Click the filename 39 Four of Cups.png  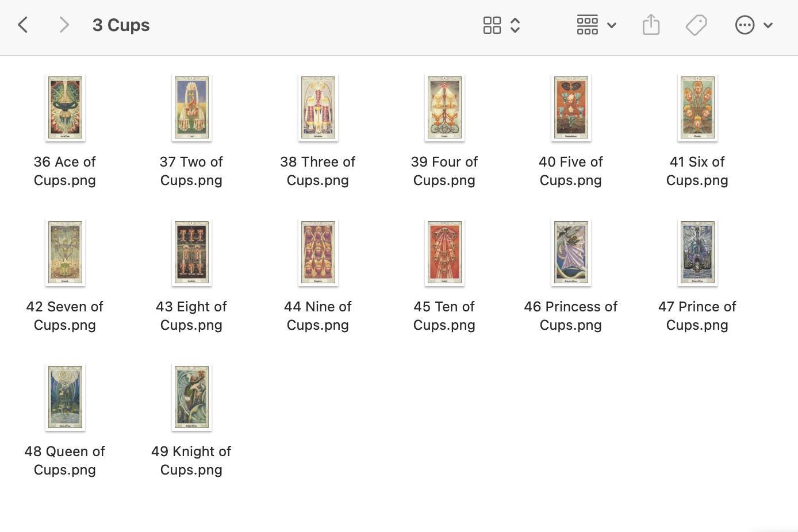(444, 171)
